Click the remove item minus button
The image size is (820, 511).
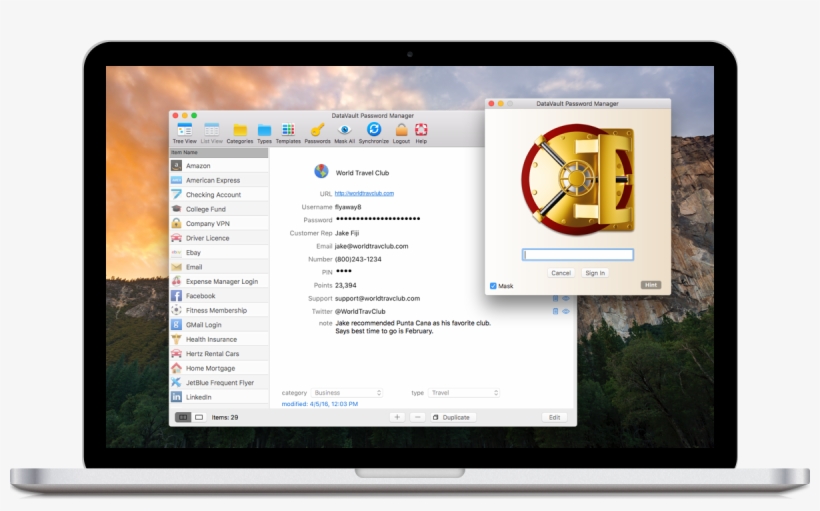(417, 417)
